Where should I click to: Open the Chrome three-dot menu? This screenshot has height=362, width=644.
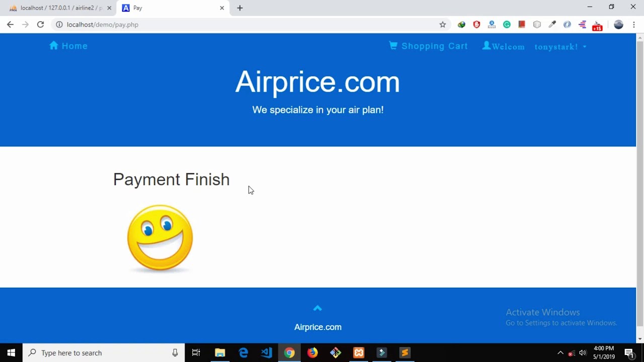[634, 24]
